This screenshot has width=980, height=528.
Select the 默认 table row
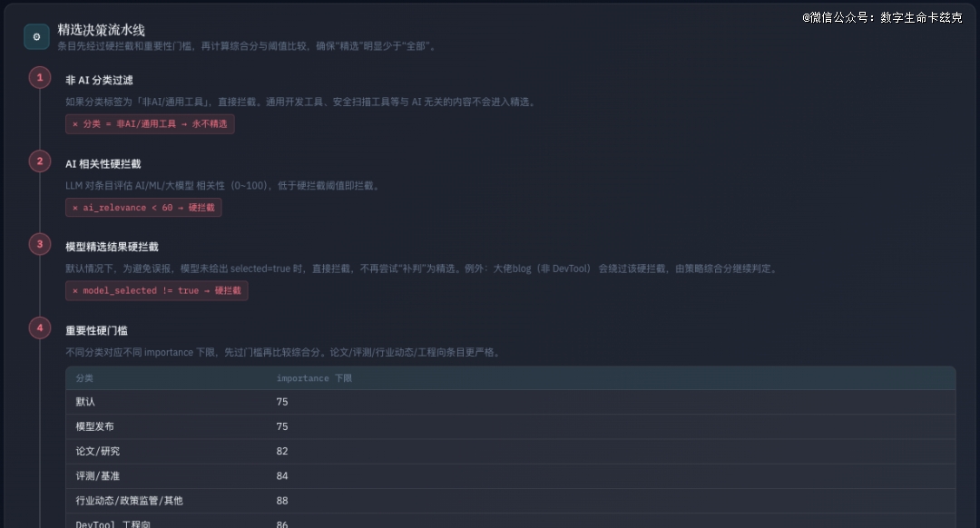[x=510, y=402]
